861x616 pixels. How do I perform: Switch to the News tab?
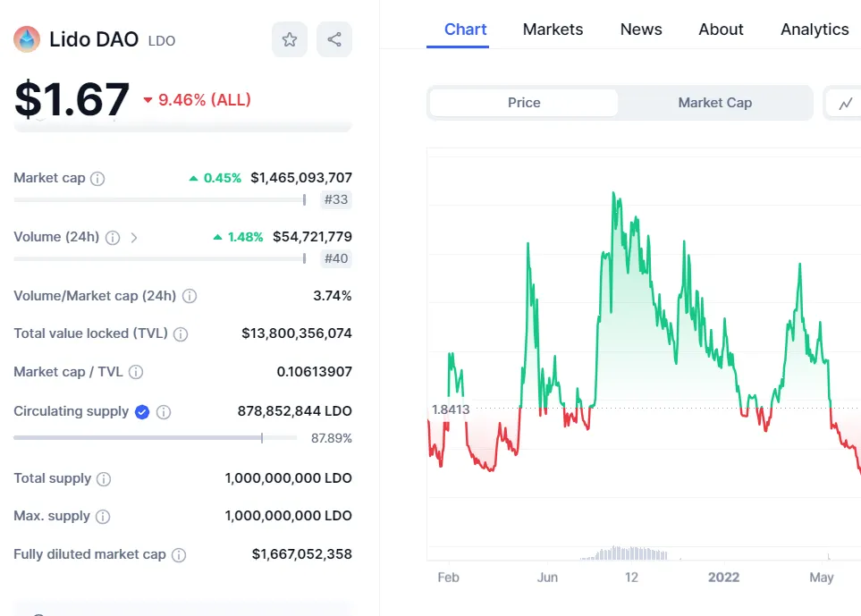pos(641,30)
